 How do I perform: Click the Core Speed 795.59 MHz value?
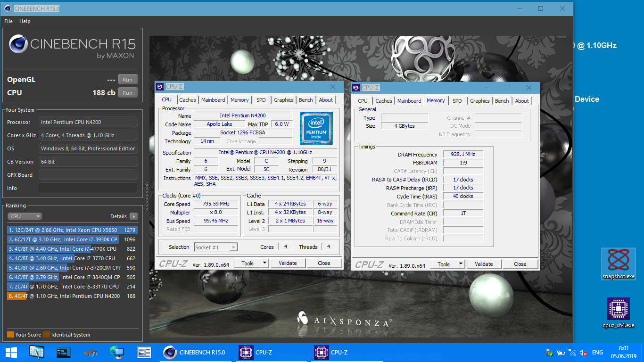[216, 204]
